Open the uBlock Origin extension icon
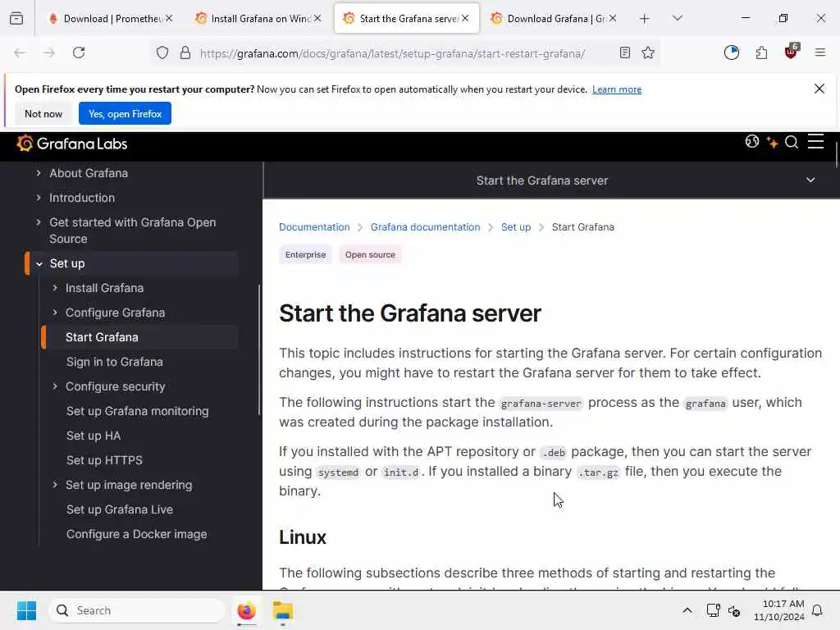The width and height of the screenshot is (840, 630). tap(792, 52)
